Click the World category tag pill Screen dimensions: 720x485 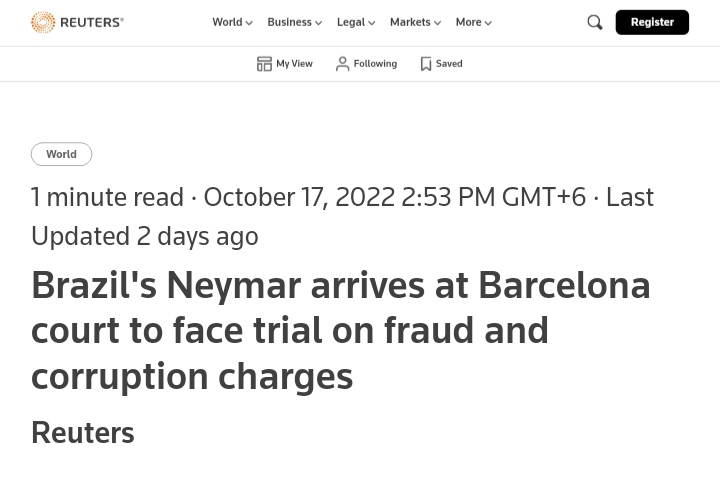(62, 154)
